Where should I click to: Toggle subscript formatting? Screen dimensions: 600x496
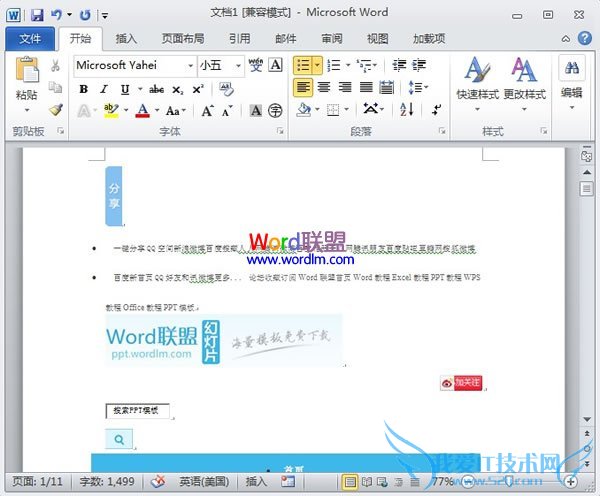tap(178, 90)
